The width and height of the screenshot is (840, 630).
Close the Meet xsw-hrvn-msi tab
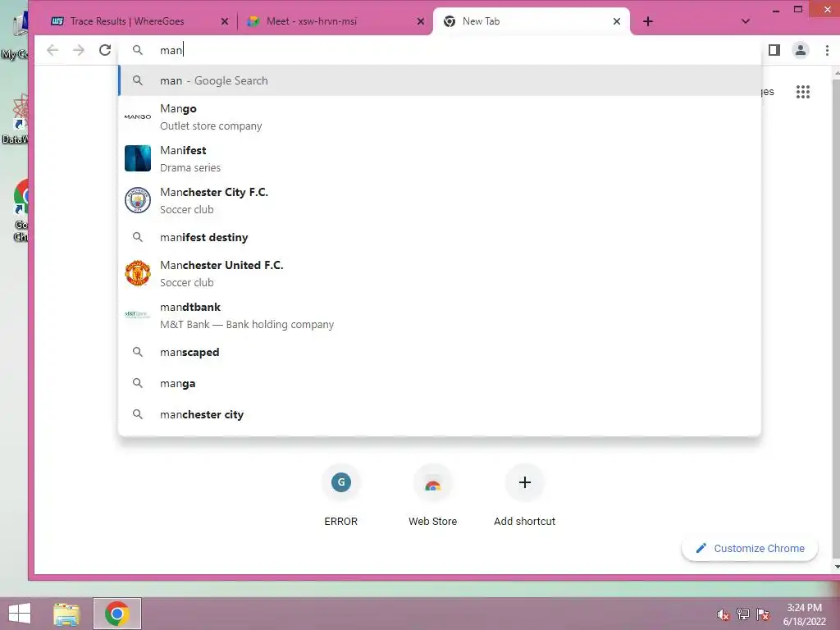(421, 21)
